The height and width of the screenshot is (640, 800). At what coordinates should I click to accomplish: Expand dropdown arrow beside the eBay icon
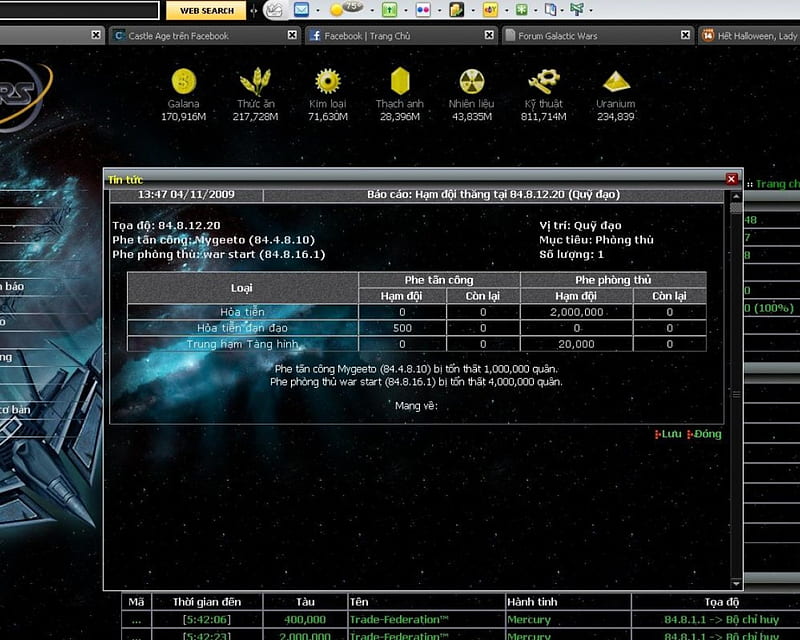tap(507, 10)
